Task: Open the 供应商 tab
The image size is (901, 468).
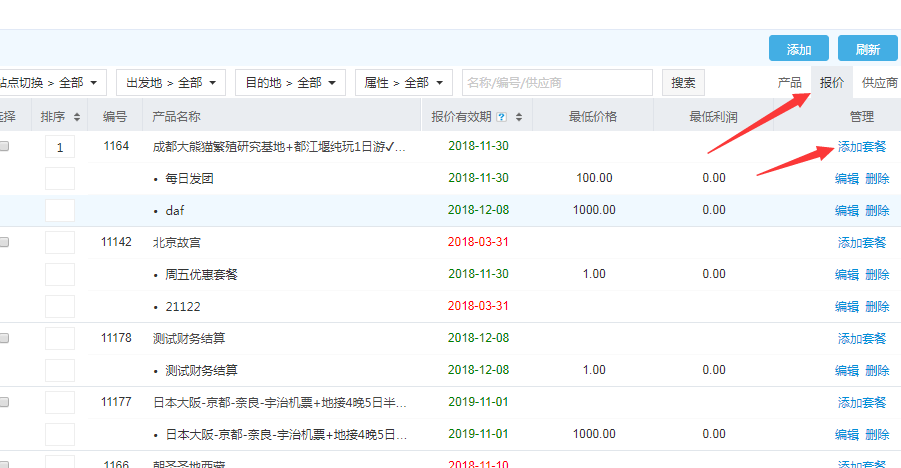Action: (x=879, y=83)
